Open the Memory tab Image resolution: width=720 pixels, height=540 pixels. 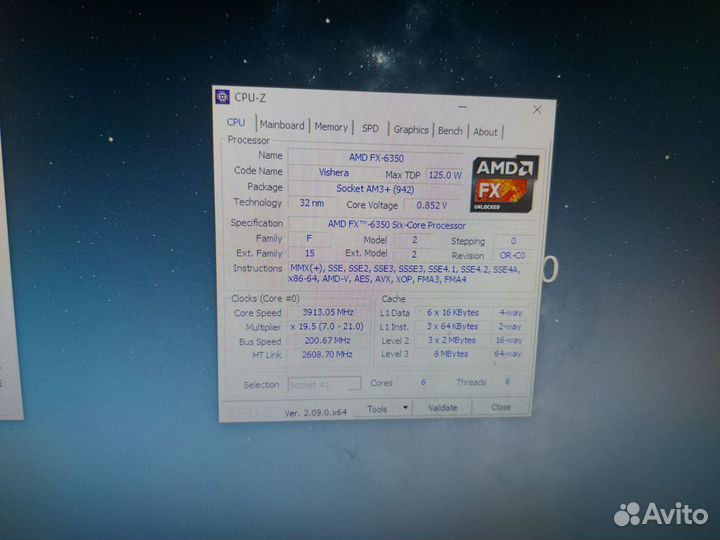(x=331, y=127)
